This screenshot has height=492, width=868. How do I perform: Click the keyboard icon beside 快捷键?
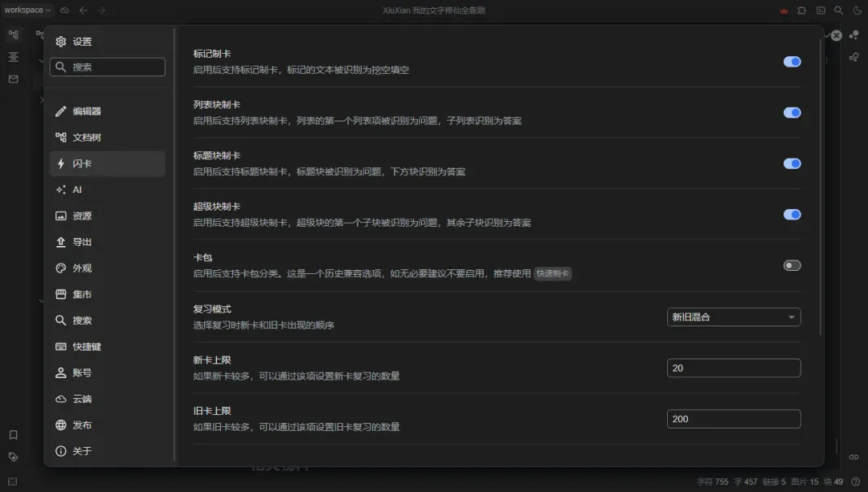coord(61,346)
